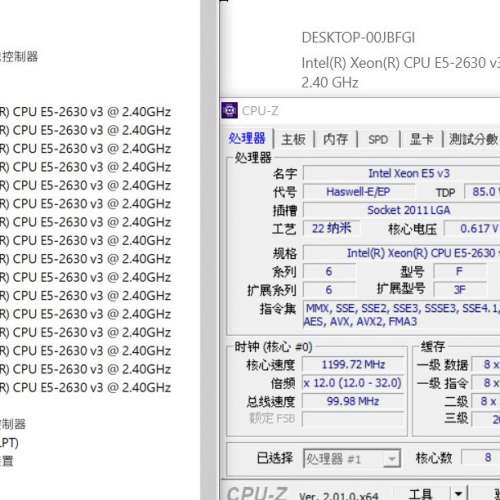Click the Intel(R) Xeon(R) CPU line under DESKTOP-00JBFGI

pyautogui.click(x=401, y=63)
